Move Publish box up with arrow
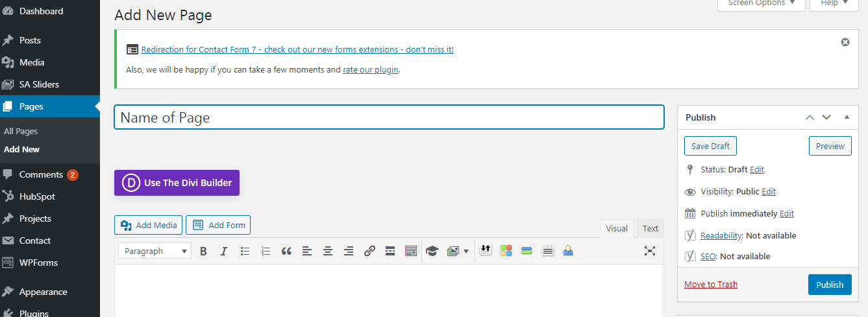 (810, 117)
